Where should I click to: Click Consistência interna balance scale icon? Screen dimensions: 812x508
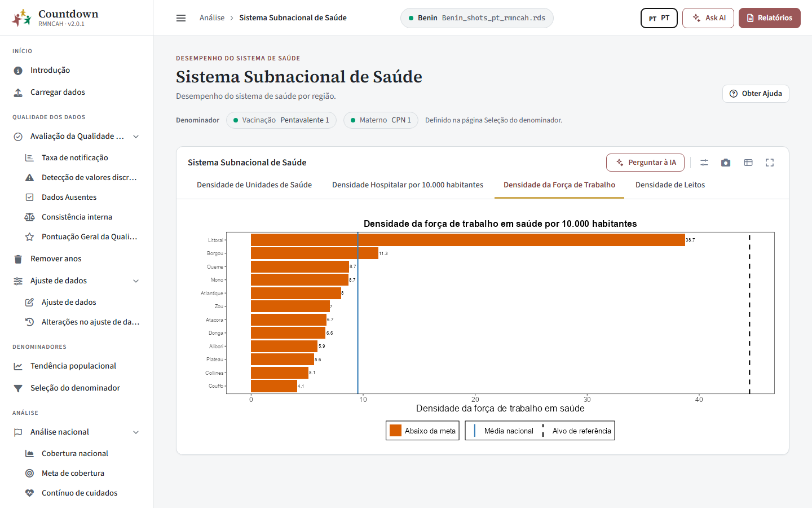coord(29,217)
